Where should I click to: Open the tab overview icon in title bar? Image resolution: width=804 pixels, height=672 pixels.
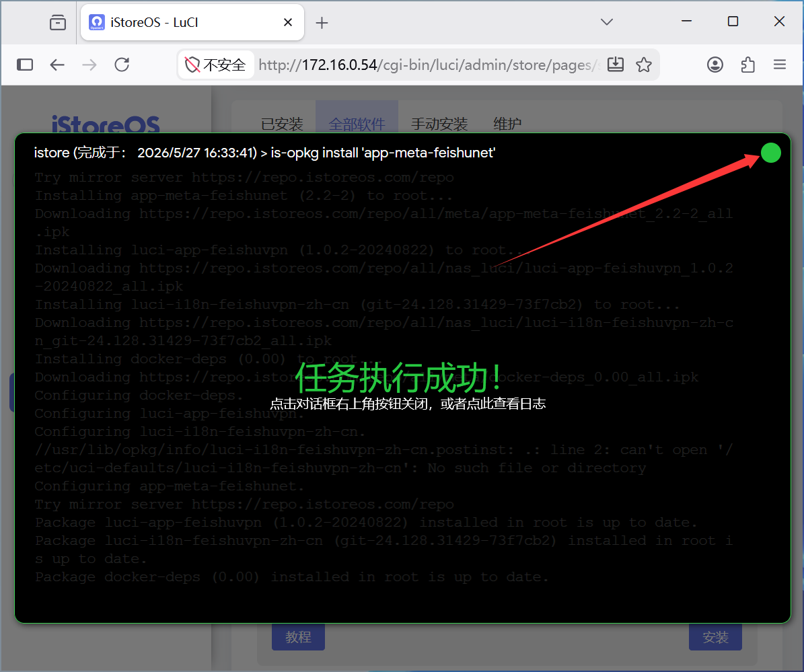[57, 23]
